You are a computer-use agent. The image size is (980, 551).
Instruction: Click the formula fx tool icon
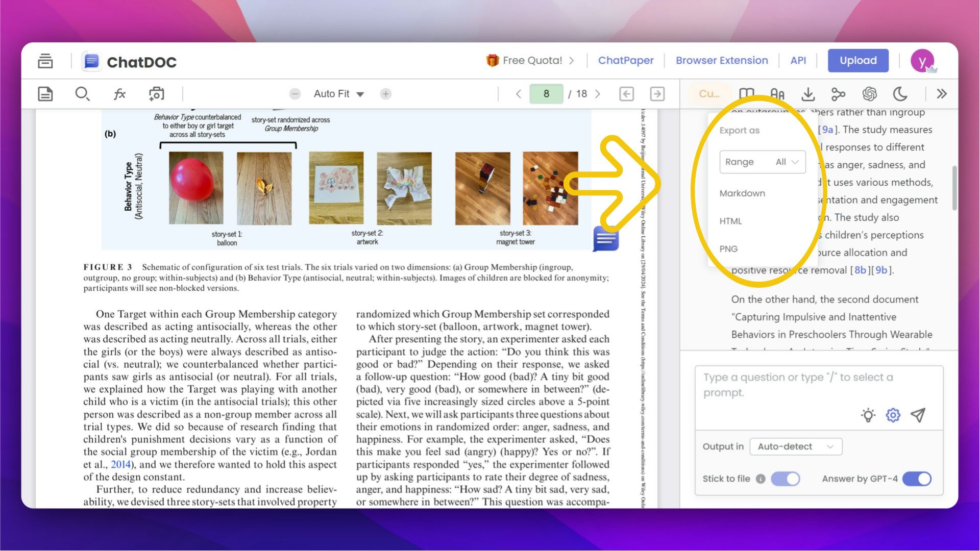click(x=119, y=94)
